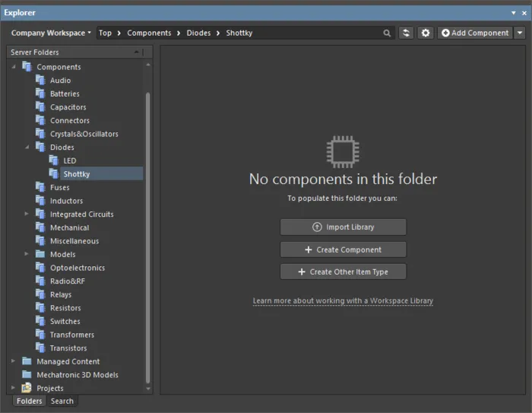
Task: Click the Shottky folder icon
Action: pos(54,174)
